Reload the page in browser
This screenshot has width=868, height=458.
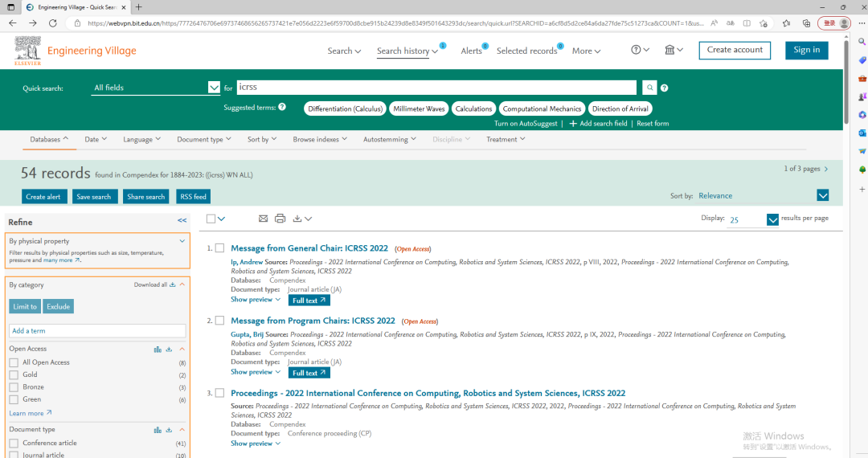52,23
